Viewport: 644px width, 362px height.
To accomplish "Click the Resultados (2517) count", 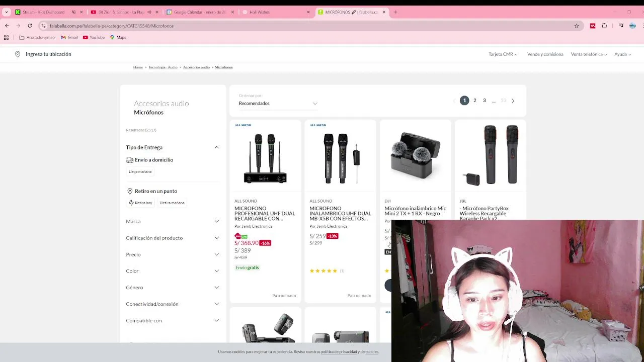I will coord(141,130).
